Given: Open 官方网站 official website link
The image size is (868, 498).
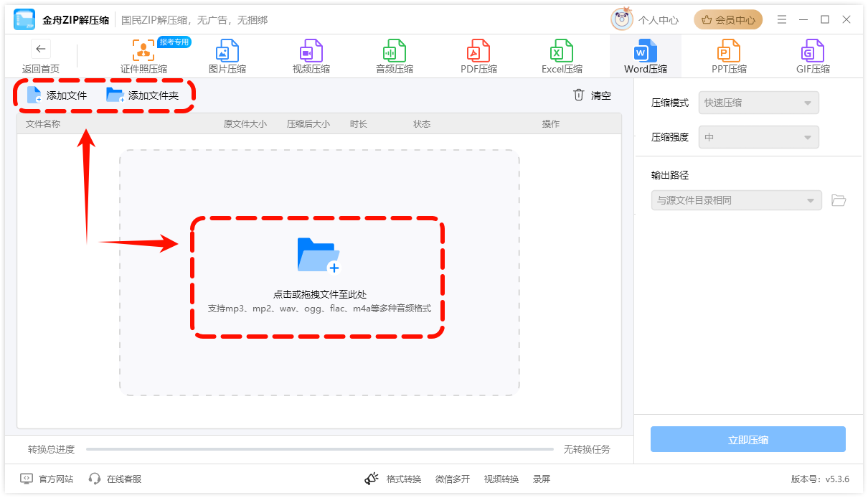Looking at the screenshot, I should 47,479.
